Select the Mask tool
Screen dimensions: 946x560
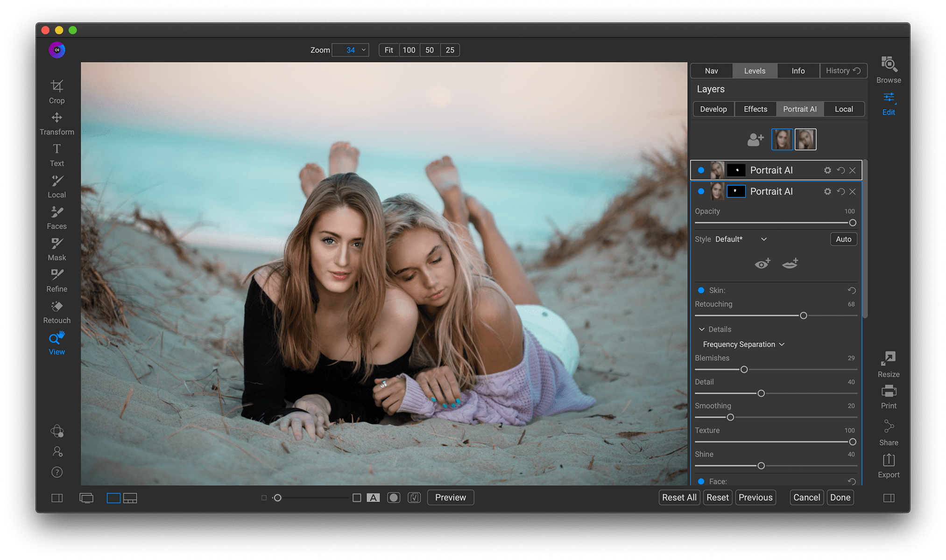[56, 248]
